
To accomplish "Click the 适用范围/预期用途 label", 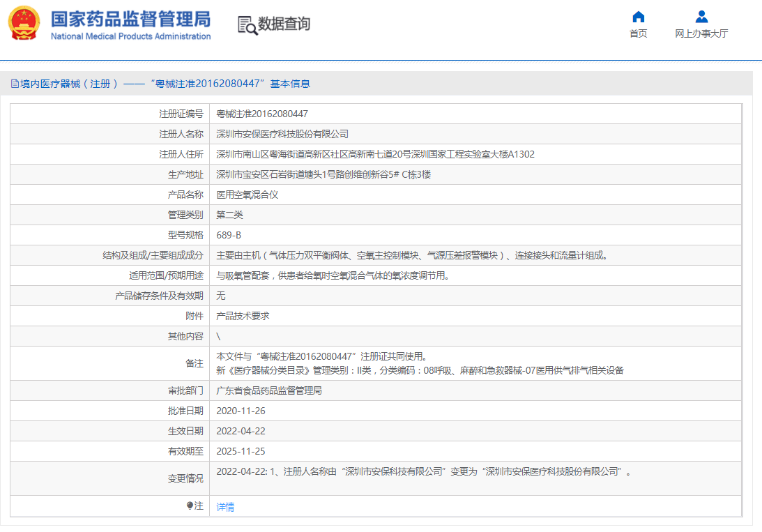I will tap(166, 276).
